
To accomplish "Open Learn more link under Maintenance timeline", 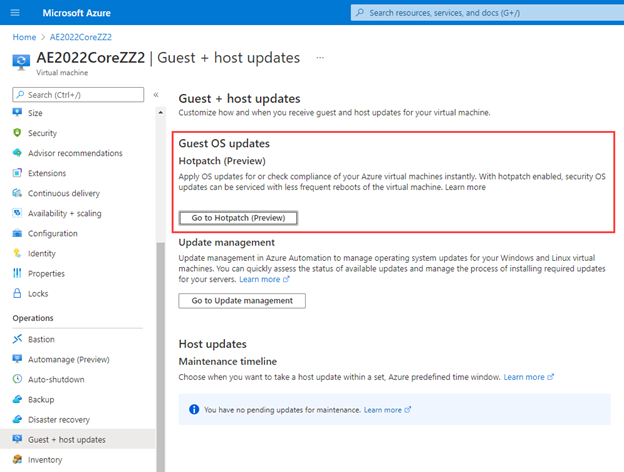I will coord(528,377).
